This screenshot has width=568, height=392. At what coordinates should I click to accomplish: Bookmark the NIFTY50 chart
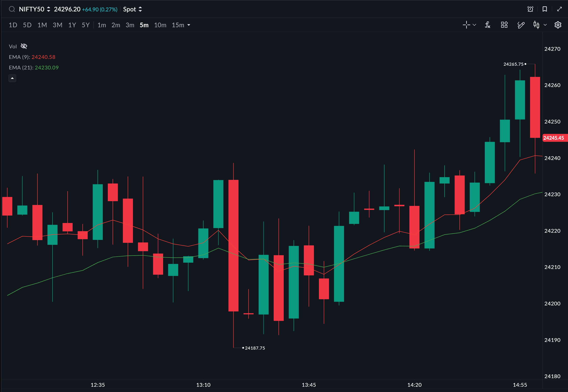[545, 9]
